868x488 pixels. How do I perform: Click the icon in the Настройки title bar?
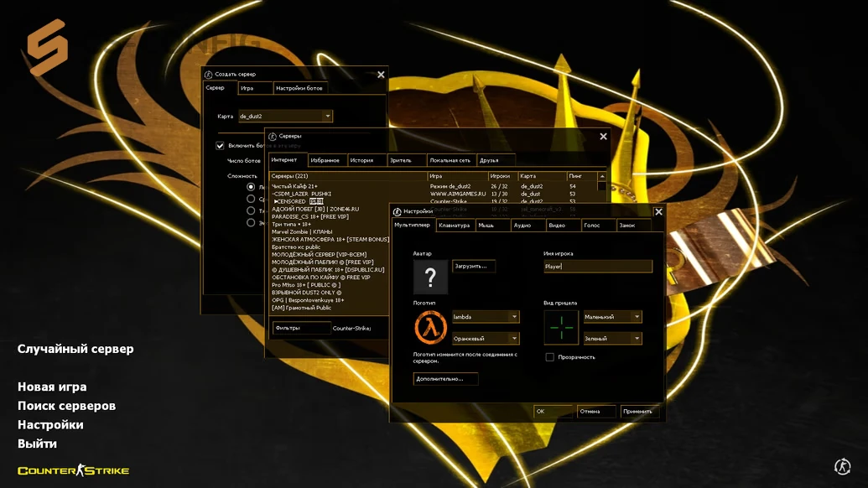click(398, 212)
